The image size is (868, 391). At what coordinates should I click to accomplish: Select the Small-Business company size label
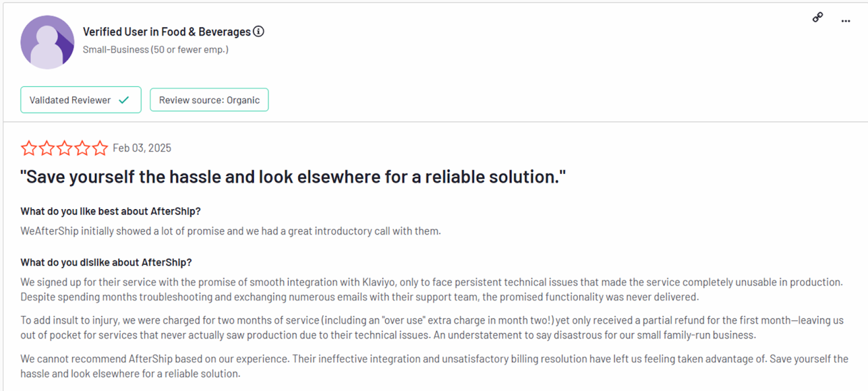pyautogui.click(x=155, y=49)
